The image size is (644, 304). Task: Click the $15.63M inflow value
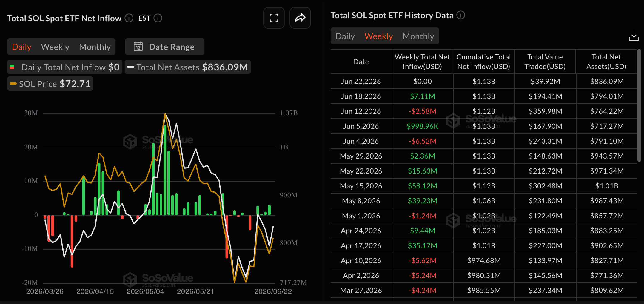(x=422, y=171)
